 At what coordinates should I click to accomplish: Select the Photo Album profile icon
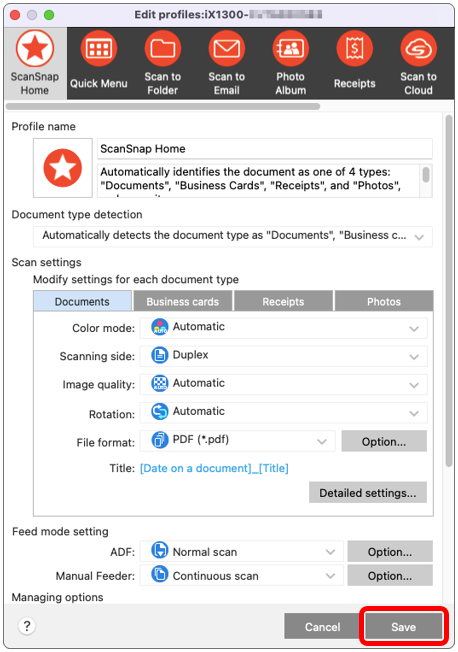pos(291,49)
